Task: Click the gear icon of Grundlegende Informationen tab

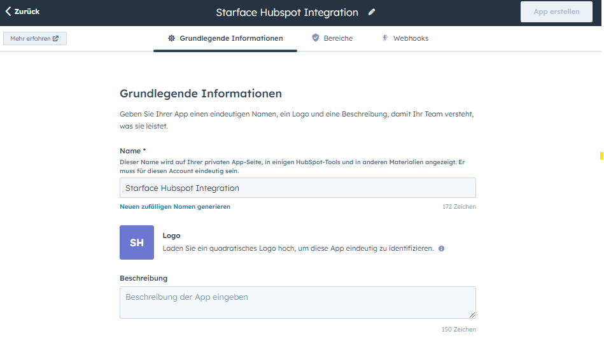Action: click(x=171, y=38)
